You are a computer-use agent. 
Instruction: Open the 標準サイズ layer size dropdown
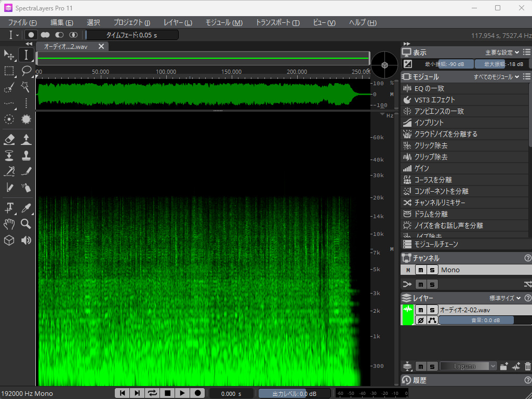pos(505,298)
